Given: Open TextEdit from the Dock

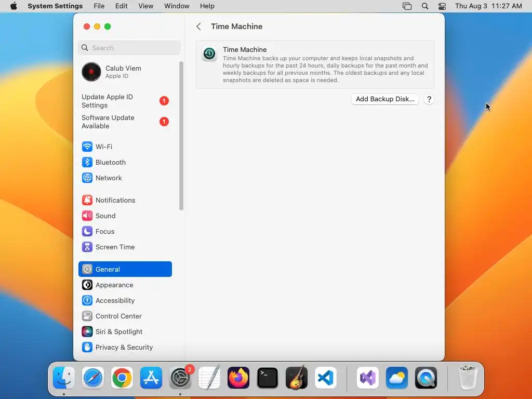Looking at the screenshot, I should click(209, 378).
